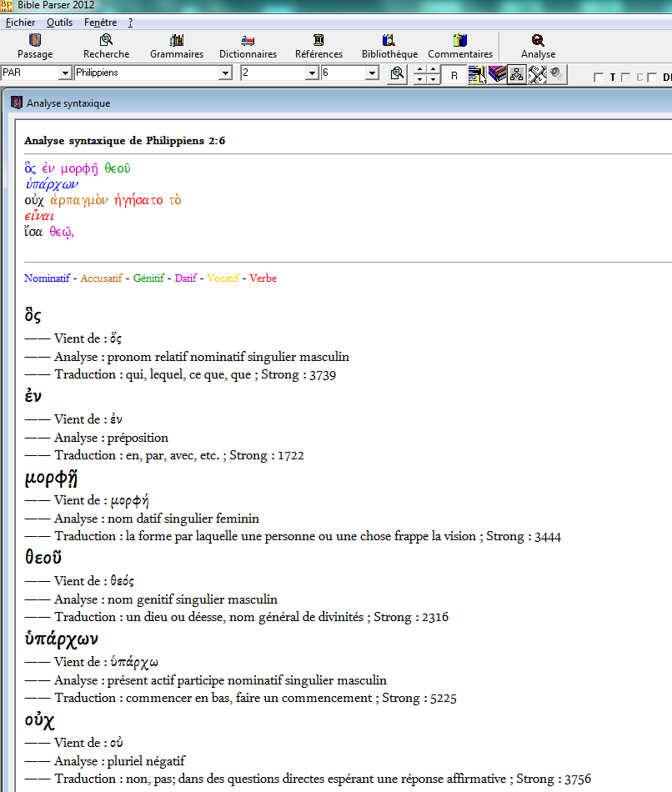Click the Analyse syntaxique window icon
Screen dimensions: 672x792
(x=17, y=103)
